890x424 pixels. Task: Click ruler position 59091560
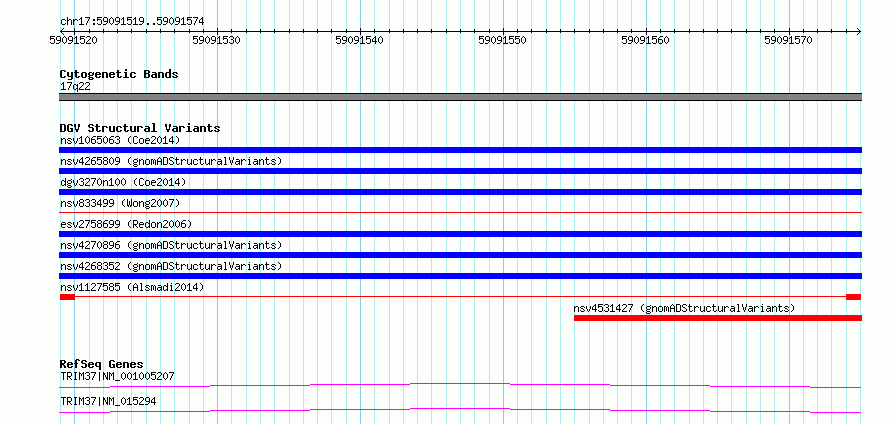645,40
